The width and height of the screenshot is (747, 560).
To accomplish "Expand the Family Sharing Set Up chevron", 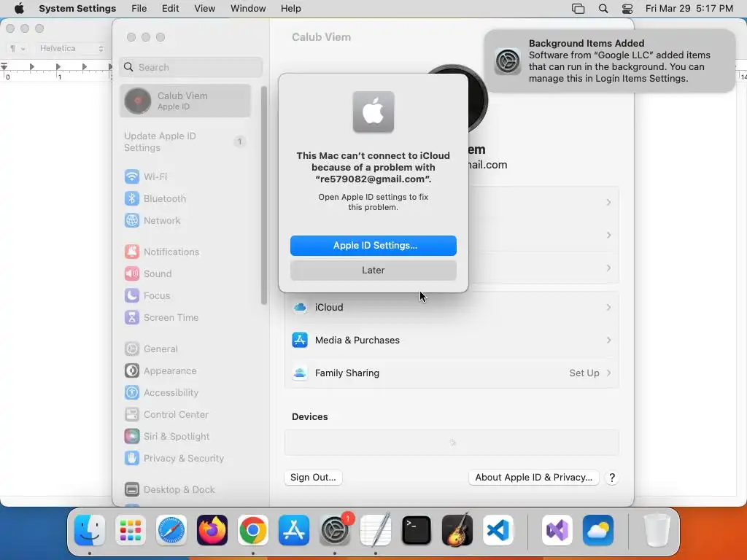I will 608,373.
